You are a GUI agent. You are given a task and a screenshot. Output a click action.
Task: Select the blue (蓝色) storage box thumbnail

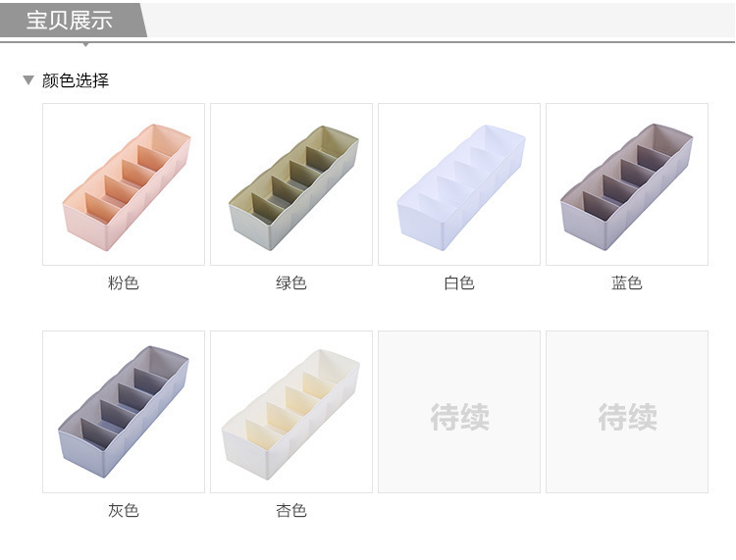coord(627,184)
